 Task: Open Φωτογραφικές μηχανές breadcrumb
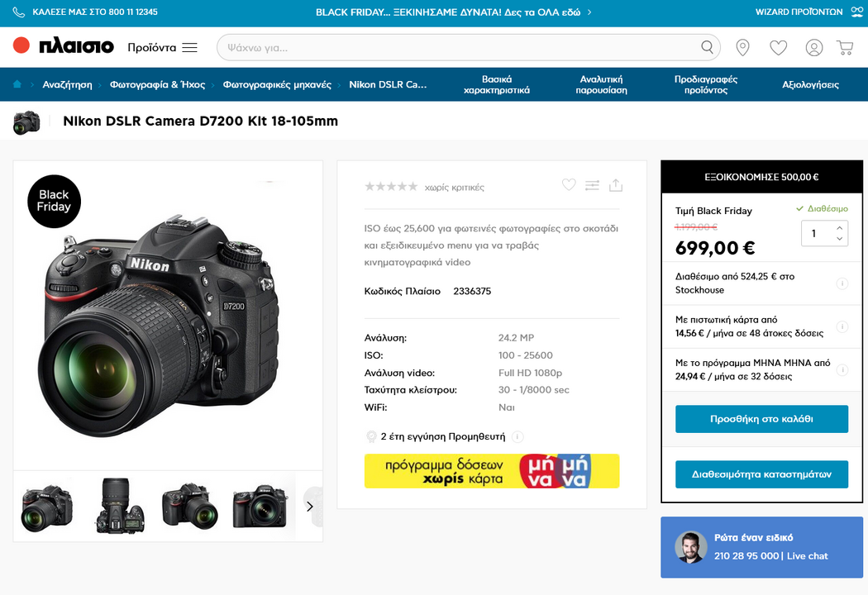tap(277, 84)
